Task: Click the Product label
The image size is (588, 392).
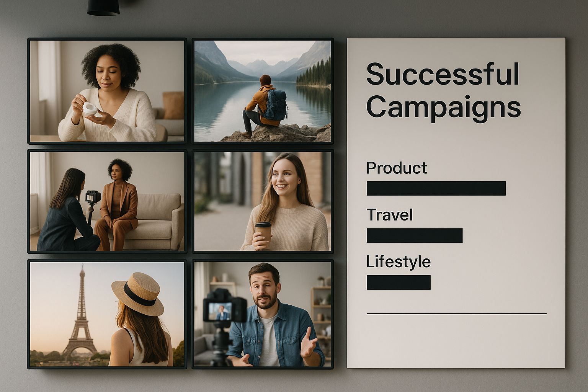Action: pos(397,168)
